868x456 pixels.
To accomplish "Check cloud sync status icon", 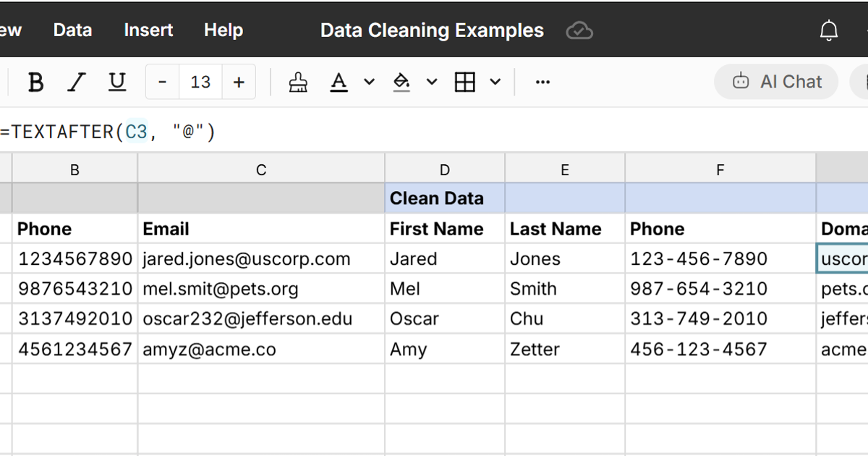I will click(x=579, y=30).
